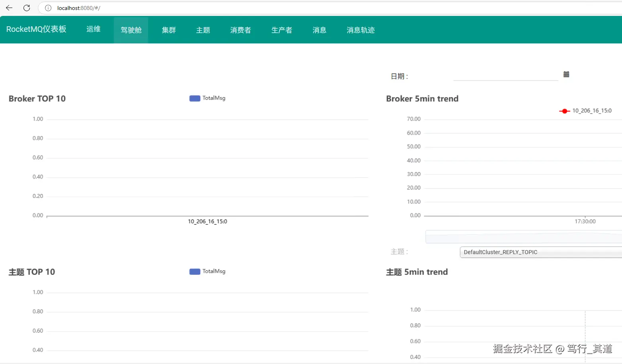
Task: Reload the page with the refresh icon
Action: pos(27,8)
